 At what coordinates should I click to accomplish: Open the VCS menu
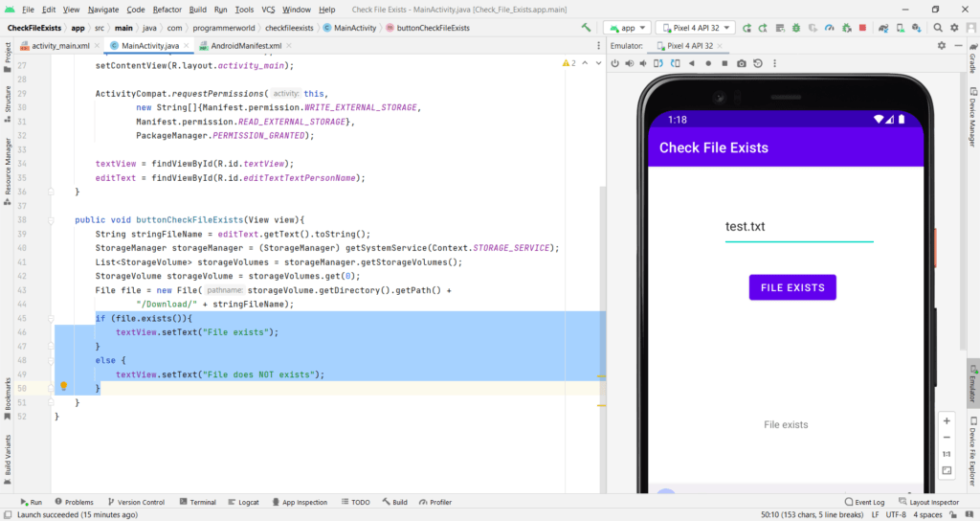point(268,10)
